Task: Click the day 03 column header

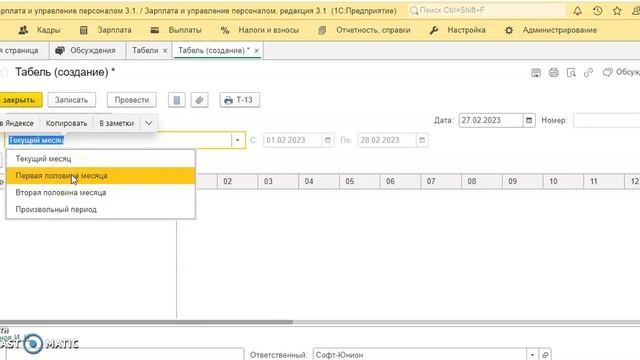Action: (278, 181)
